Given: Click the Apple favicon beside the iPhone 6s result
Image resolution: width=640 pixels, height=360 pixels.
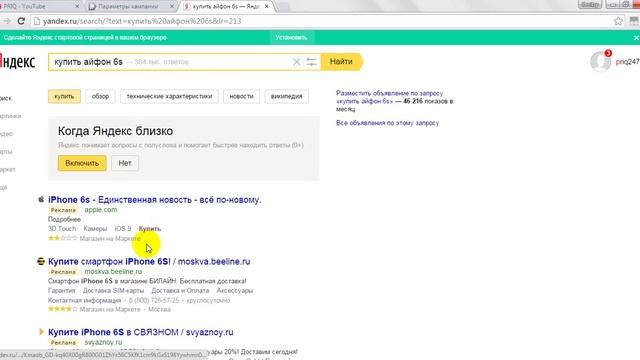Looking at the screenshot, I should click(x=41, y=199).
